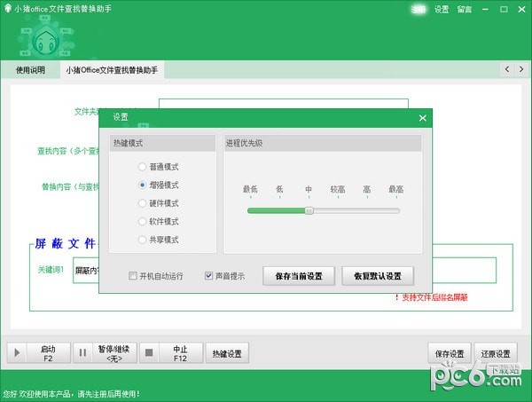
Task: Click the stop square icon beside 中止
Action: (149, 353)
